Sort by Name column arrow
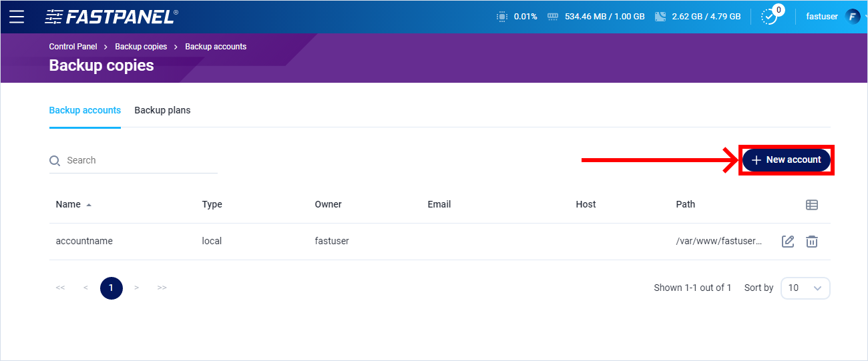 [x=89, y=205]
